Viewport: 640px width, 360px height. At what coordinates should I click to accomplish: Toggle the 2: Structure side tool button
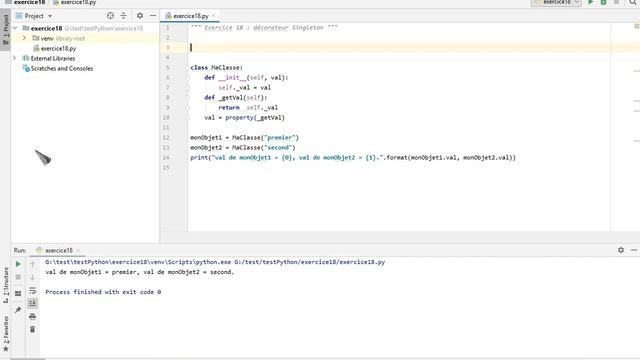click(x=5, y=284)
